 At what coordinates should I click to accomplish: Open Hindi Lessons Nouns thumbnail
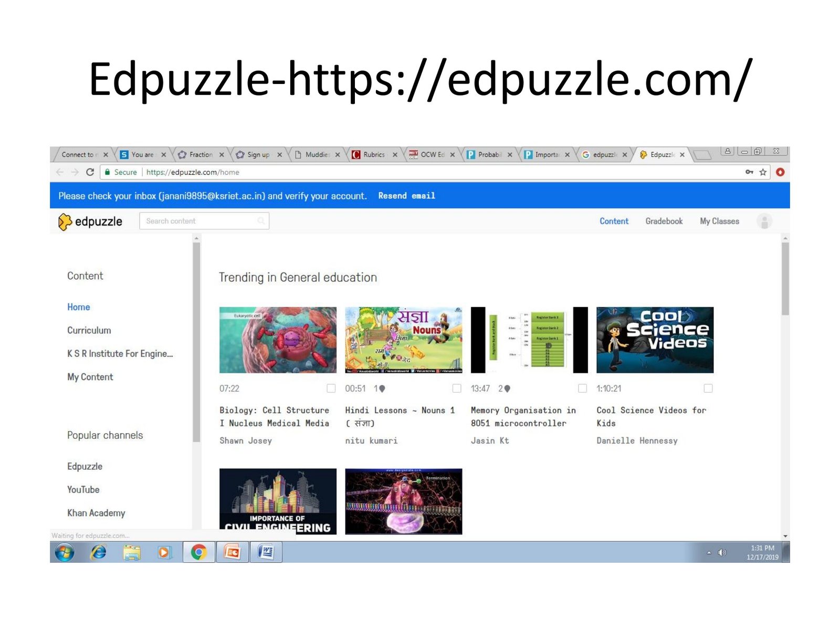click(403, 340)
